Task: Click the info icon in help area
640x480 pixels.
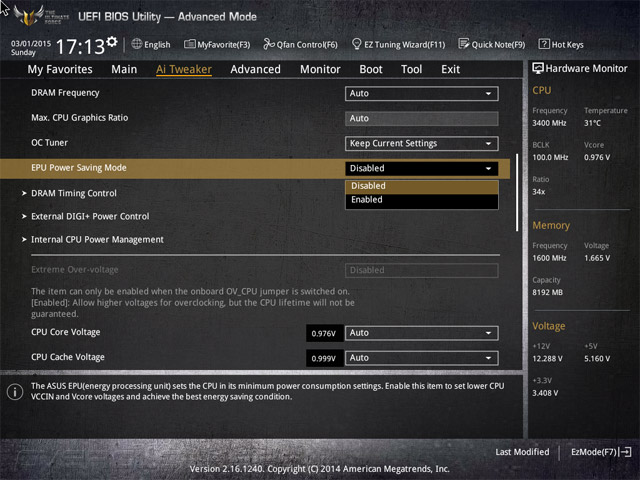Action: click(15, 392)
